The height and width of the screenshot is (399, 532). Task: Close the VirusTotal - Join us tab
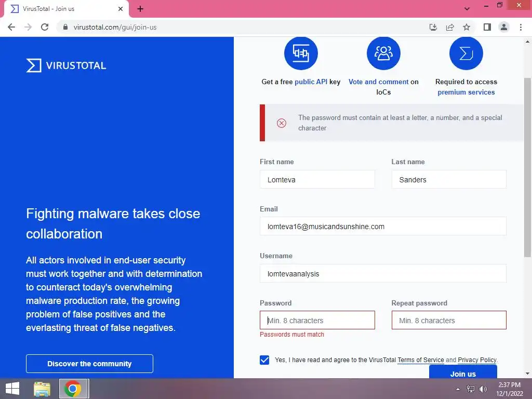pyautogui.click(x=120, y=9)
